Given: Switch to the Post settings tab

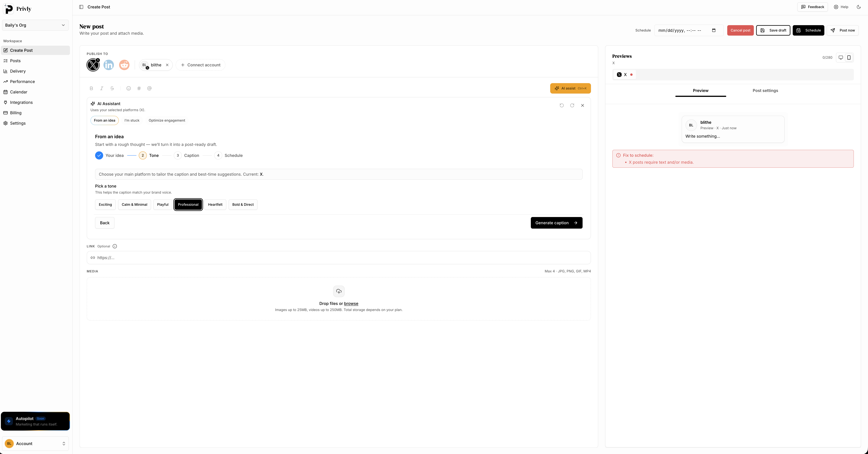Looking at the screenshot, I should pos(765,90).
